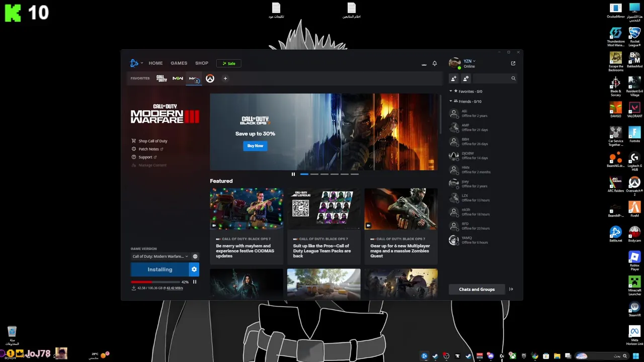
Task: Select friend Joey in list
Action: pos(482,184)
